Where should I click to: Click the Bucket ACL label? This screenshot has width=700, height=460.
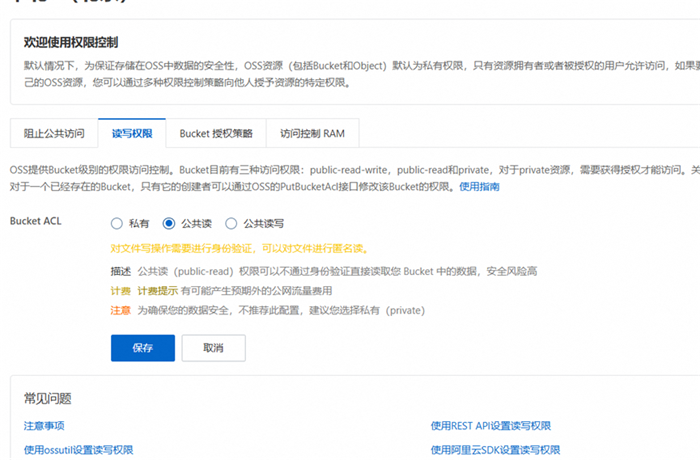(x=36, y=221)
